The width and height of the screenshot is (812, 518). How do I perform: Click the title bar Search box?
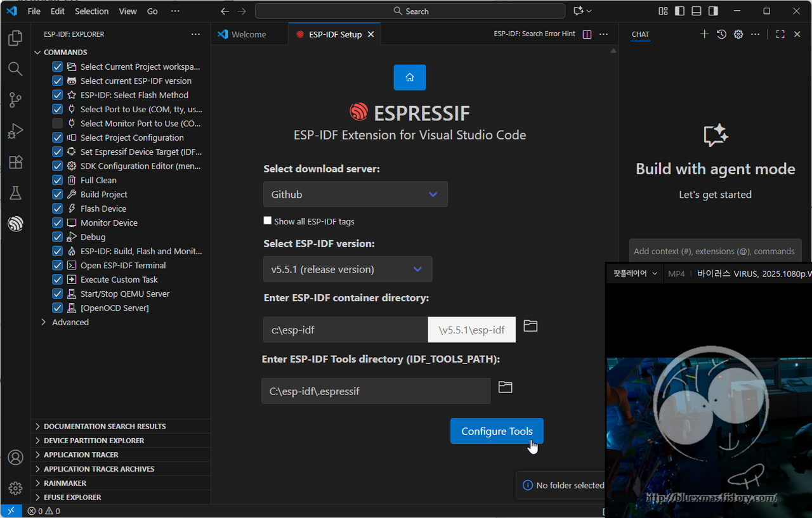tap(410, 11)
